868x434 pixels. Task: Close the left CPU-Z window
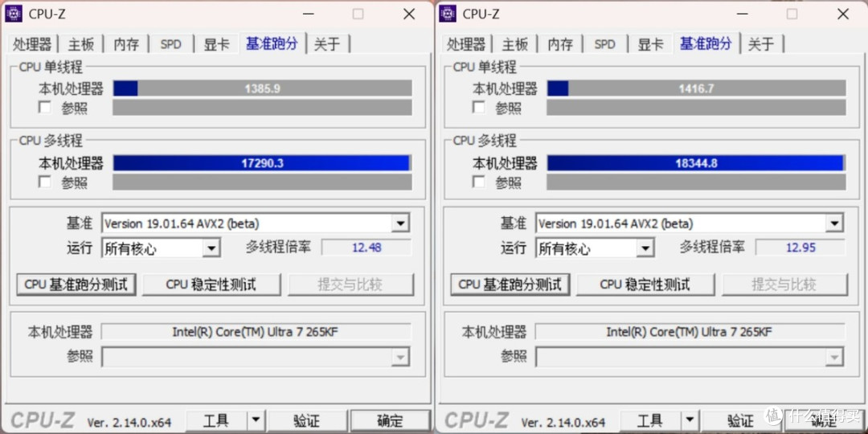tap(409, 14)
